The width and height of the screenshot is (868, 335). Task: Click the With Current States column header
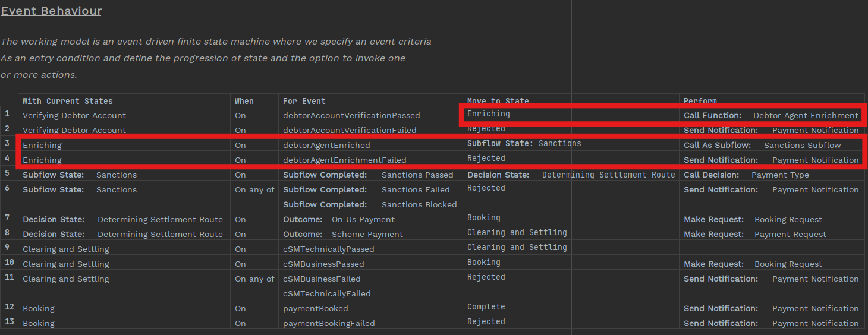(x=67, y=101)
